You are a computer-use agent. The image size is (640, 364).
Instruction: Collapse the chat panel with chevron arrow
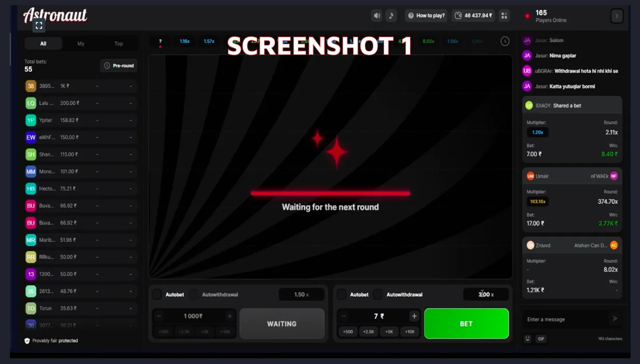click(617, 16)
